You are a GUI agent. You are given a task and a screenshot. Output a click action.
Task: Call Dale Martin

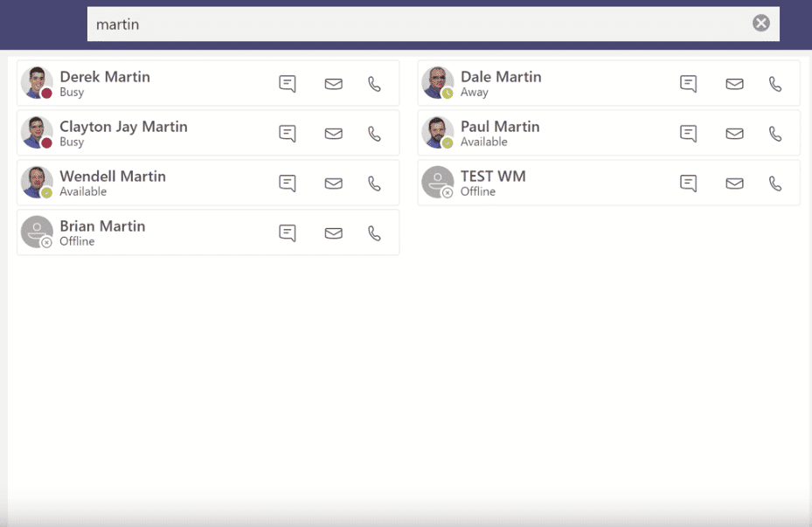[777, 83]
